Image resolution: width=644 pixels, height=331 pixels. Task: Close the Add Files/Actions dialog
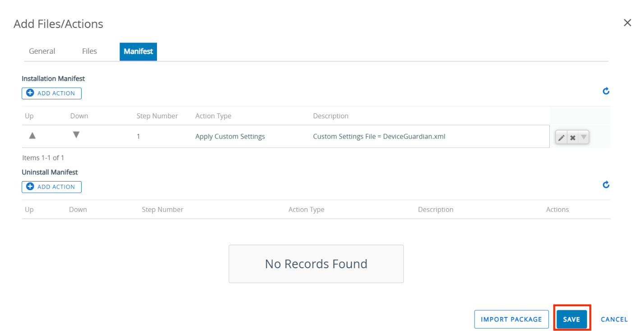(627, 23)
